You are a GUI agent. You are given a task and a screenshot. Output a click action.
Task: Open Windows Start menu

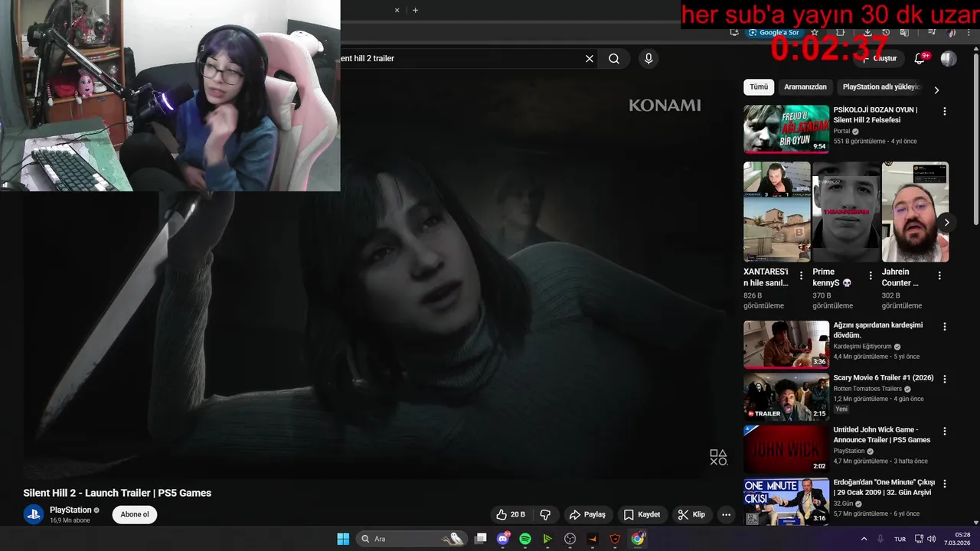(x=343, y=539)
